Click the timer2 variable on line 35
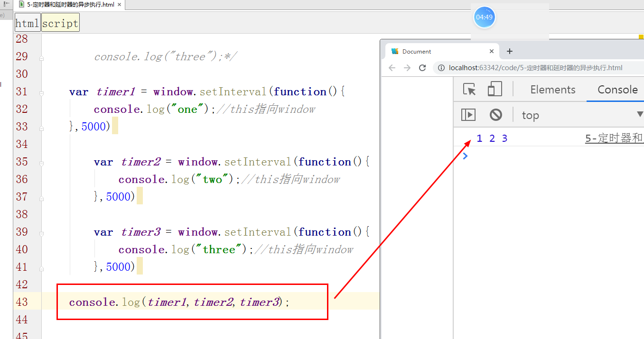The image size is (644, 339). click(141, 162)
